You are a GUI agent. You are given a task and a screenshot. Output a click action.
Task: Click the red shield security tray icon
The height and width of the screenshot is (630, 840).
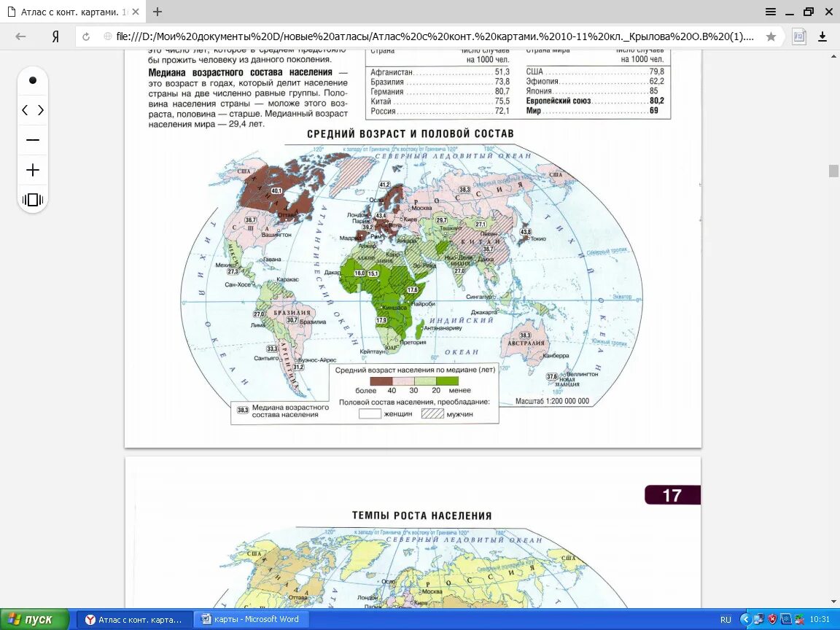pyautogui.click(x=772, y=620)
